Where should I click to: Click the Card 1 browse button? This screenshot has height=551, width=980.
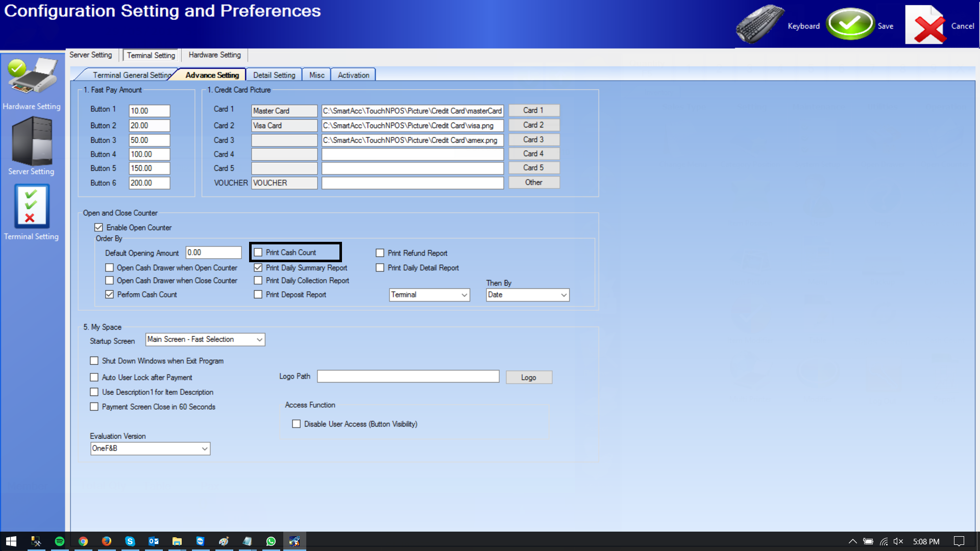click(x=533, y=110)
